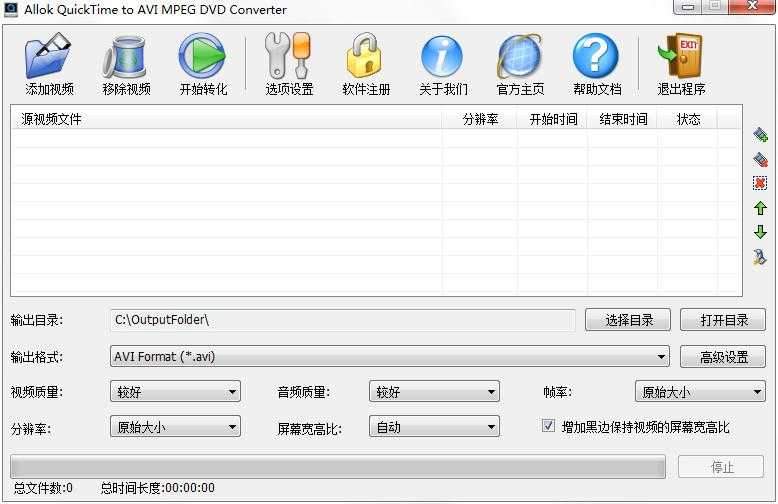Image resolution: width=778 pixels, height=504 pixels.
Task: Start conversion with the 开始转化 play icon
Action: tap(202, 56)
